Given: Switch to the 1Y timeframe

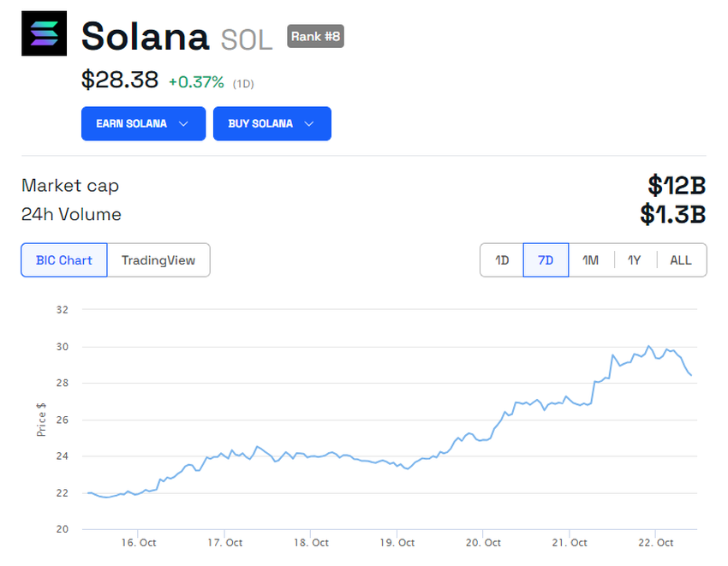Looking at the screenshot, I should (x=635, y=259).
